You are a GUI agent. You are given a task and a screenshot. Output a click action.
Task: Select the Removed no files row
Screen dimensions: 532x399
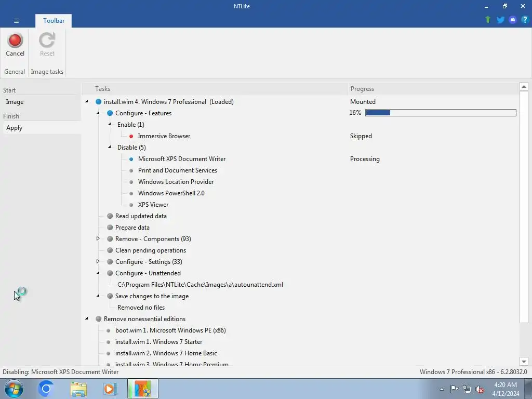click(141, 308)
